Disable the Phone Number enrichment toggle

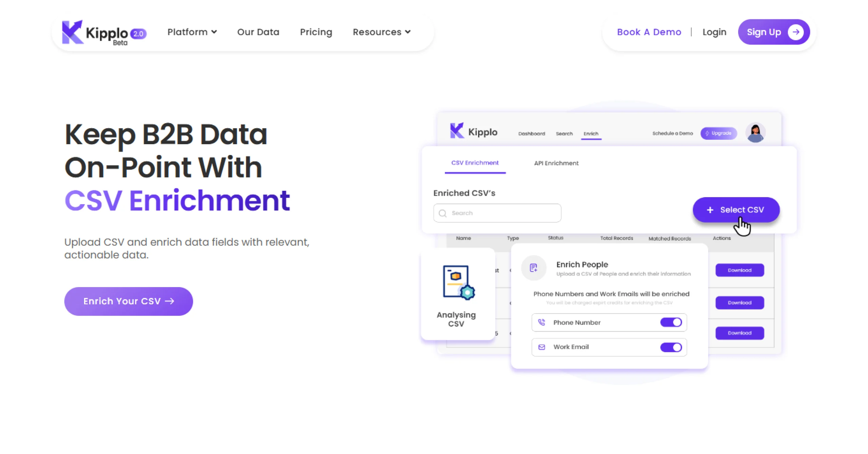tap(671, 322)
